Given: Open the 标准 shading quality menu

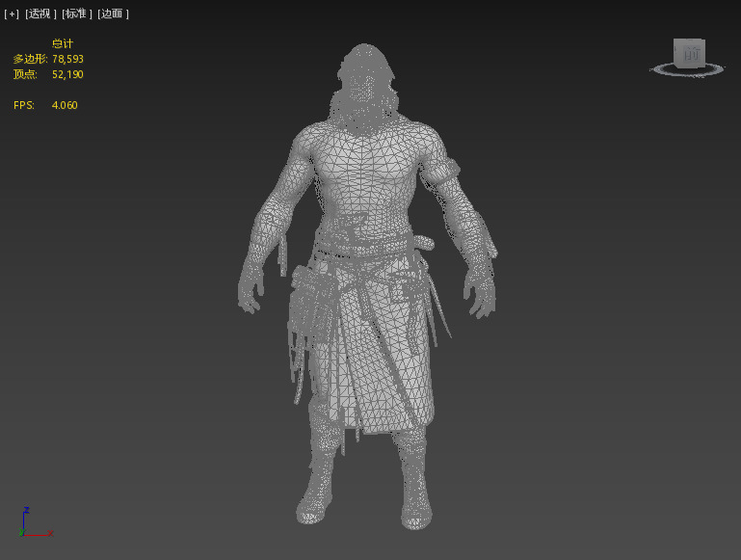Looking at the screenshot, I should point(77,14).
